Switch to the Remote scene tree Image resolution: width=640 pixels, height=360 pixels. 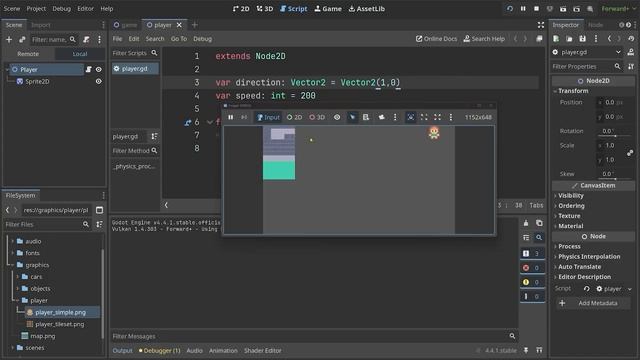(x=28, y=54)
